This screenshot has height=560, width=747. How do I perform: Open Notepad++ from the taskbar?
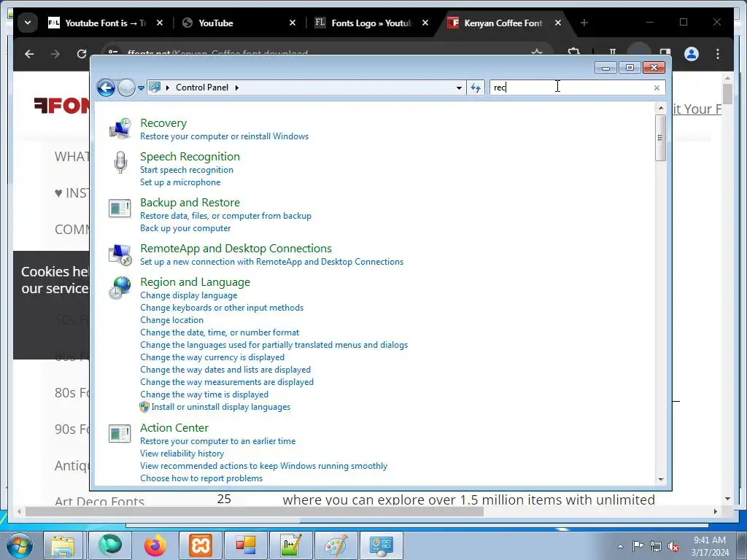[291, 545]
